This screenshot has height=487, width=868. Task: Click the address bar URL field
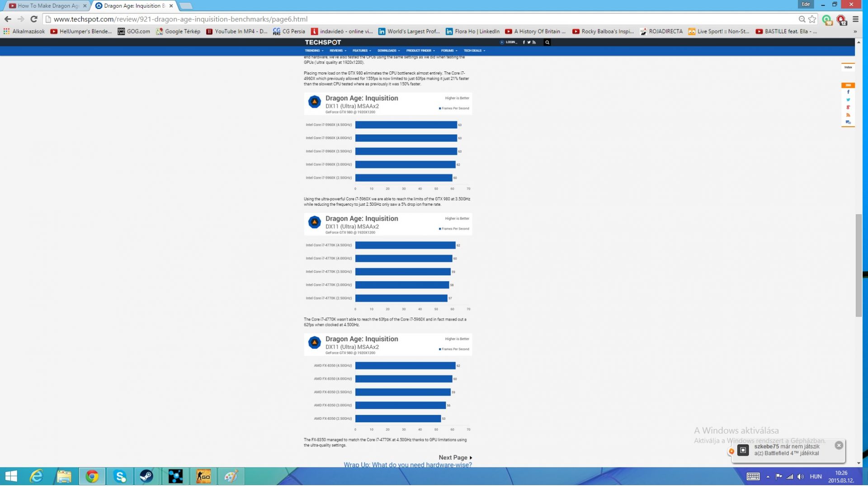(420, 19)
